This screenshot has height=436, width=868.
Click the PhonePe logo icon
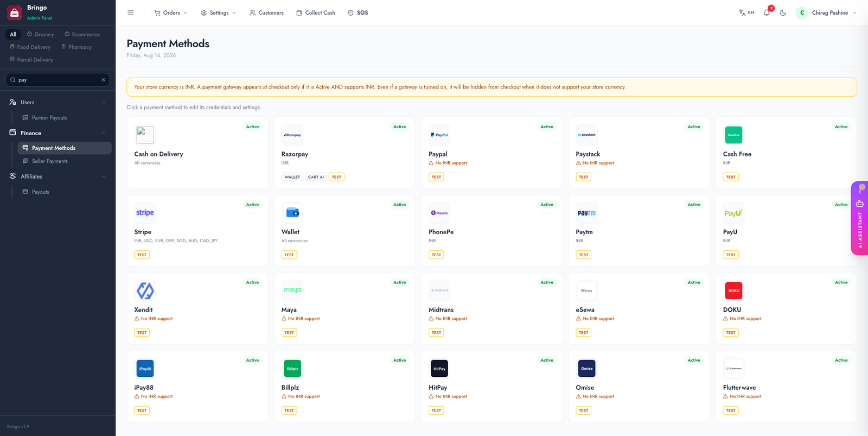(439, 213)
